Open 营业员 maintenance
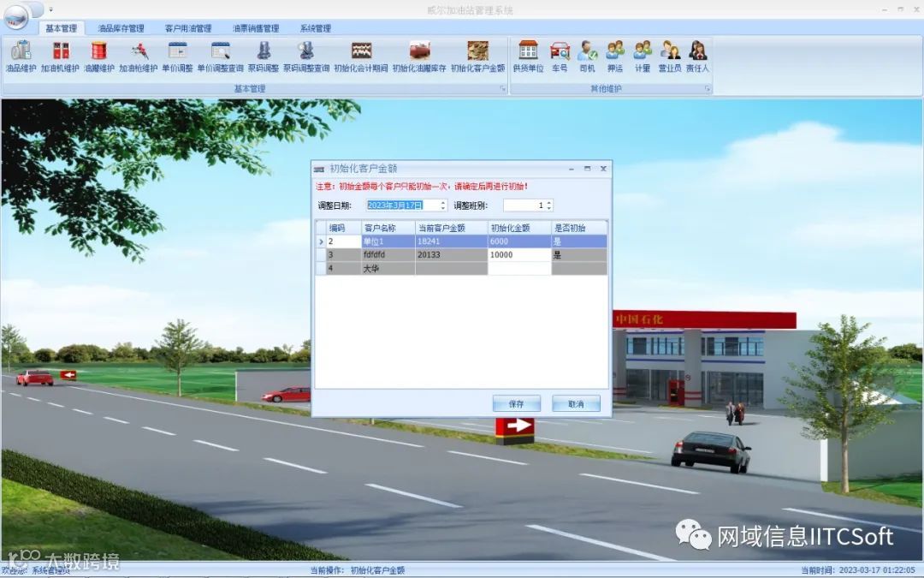Image resolution: width=924 pixels, height=578 pixels. coord(669,57)
